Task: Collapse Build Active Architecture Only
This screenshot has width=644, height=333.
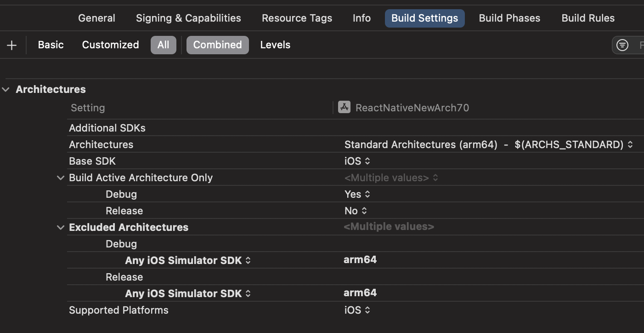Action: click(60, 178)
